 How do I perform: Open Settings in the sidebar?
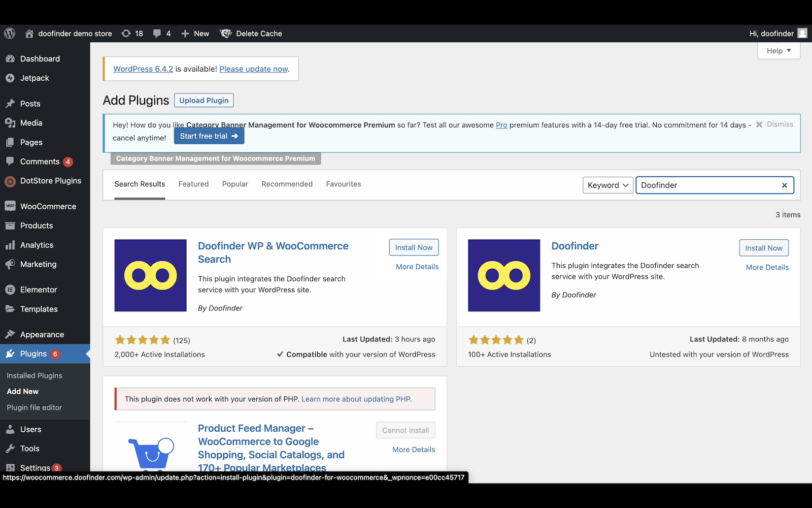(x=35, y=468)
